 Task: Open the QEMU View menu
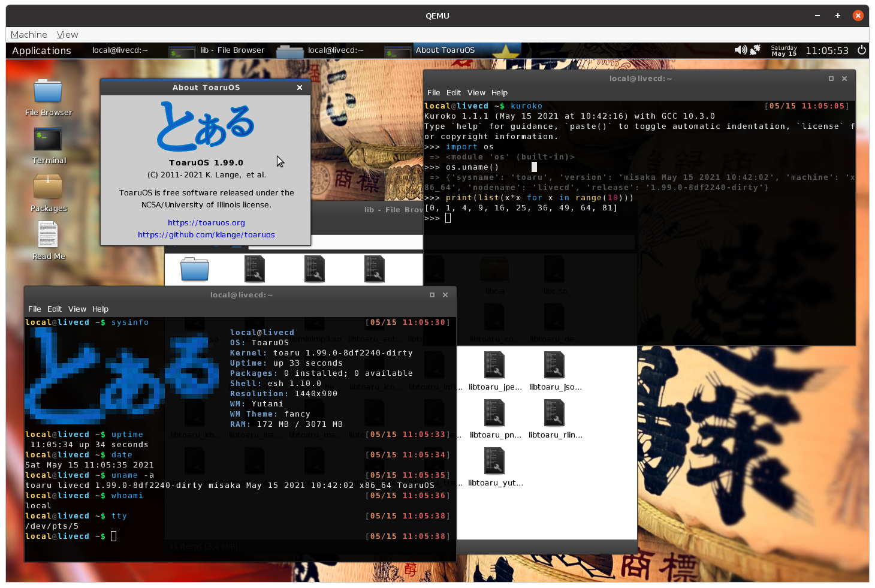click(x=67, y=35)
